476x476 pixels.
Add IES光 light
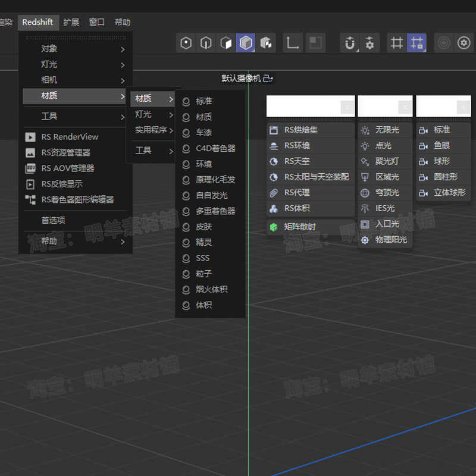tap(385, 209)
